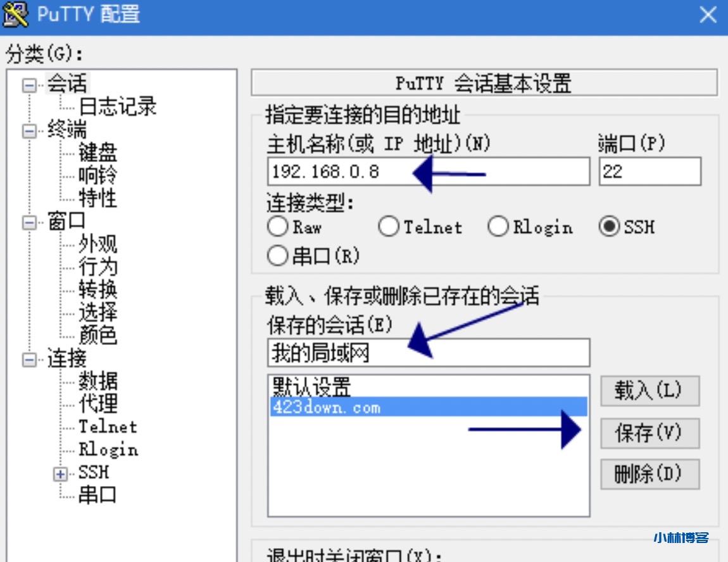Expand the SSH tree node
The height and width of the screenshot is (562, 728).
[x=61, y=473]
